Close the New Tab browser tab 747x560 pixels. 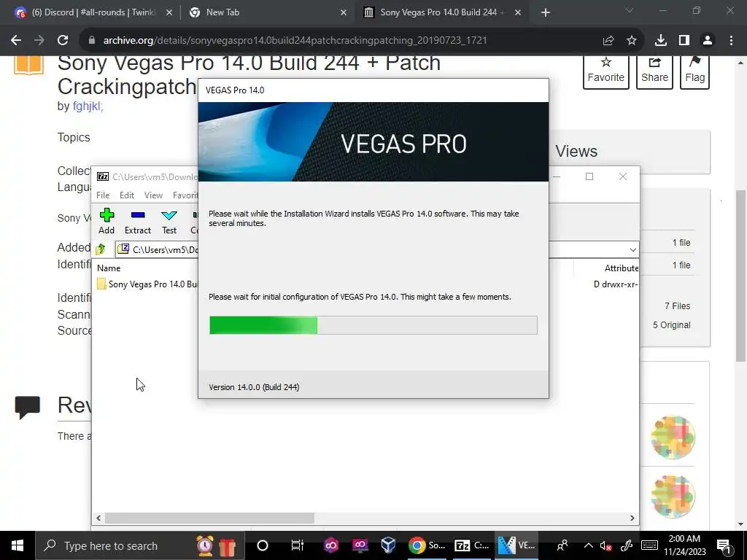[x=344, y=12]
